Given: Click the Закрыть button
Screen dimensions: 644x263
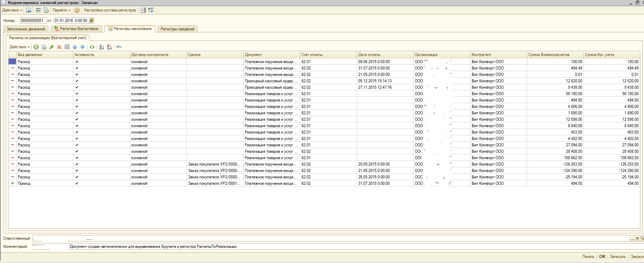Looking at the screenshot, I should 637,257.
